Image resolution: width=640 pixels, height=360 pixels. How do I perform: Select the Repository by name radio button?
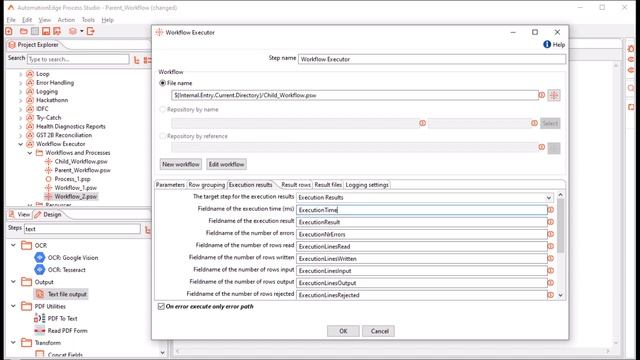(x=162, y=109)
